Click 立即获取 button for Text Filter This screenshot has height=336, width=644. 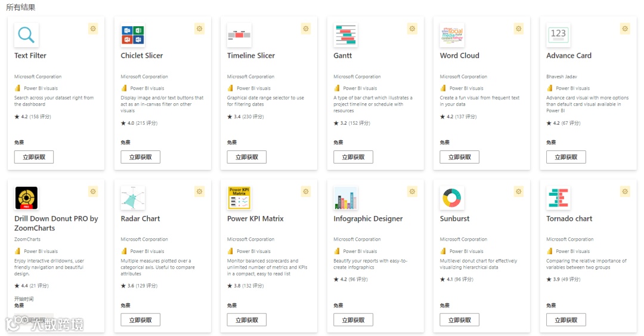tap(34, 157)
